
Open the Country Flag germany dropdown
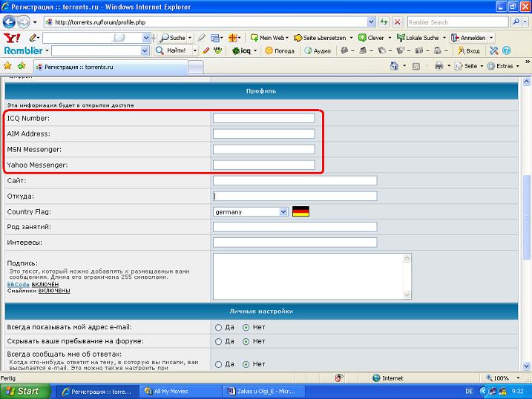coord(283,212)
